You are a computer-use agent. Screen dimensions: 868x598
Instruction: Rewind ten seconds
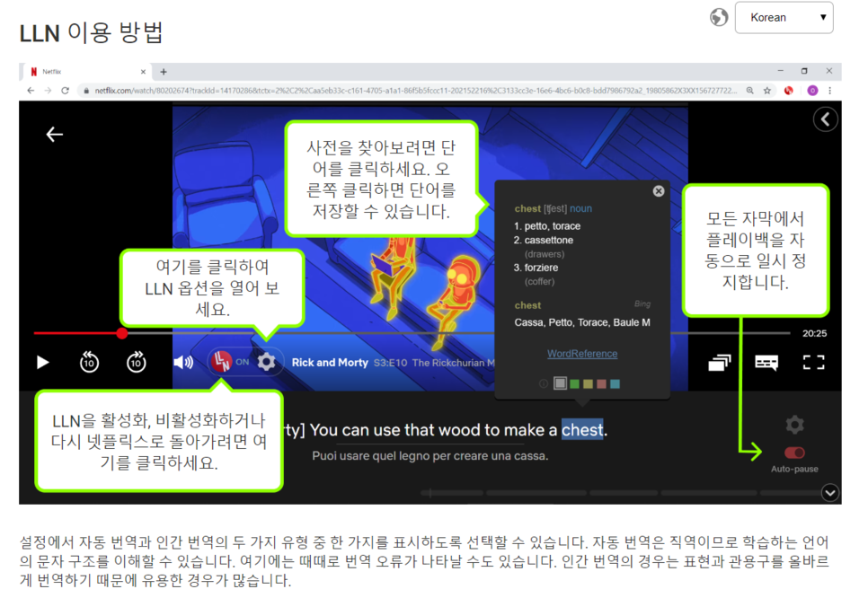[x=89, y=362]
